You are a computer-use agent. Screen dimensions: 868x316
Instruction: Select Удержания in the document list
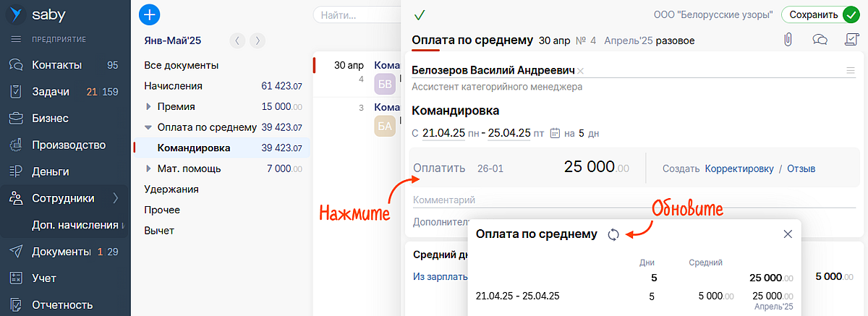point(171,189)
